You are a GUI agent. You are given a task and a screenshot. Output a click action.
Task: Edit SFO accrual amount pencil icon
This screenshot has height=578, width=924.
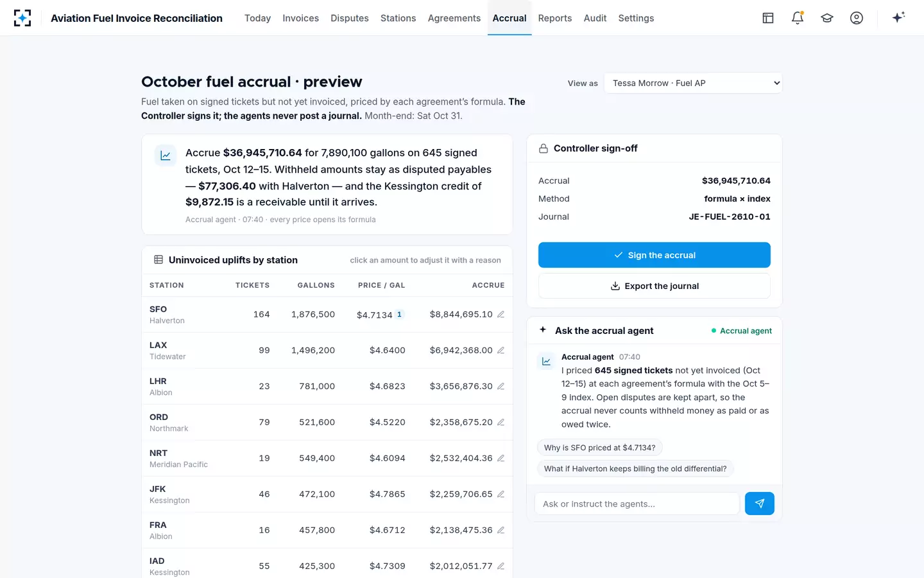point(501,315)
